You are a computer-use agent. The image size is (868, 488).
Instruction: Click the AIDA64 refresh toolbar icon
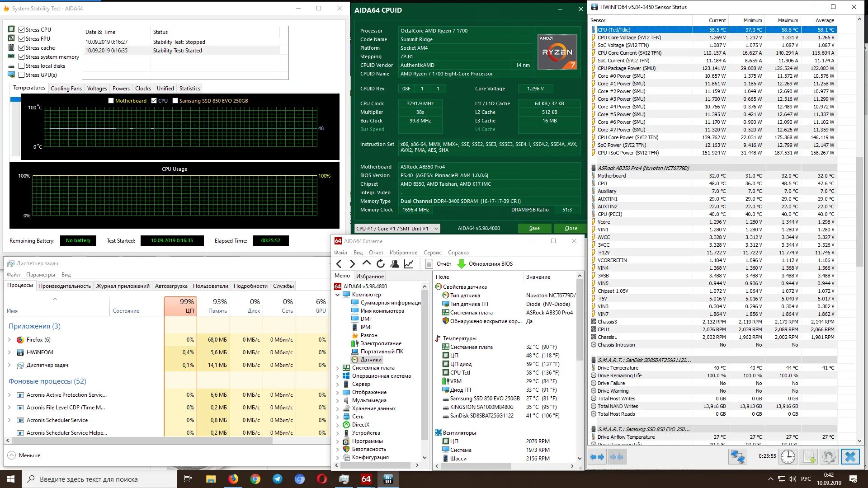pyautogui.click(x=381, y=264)
